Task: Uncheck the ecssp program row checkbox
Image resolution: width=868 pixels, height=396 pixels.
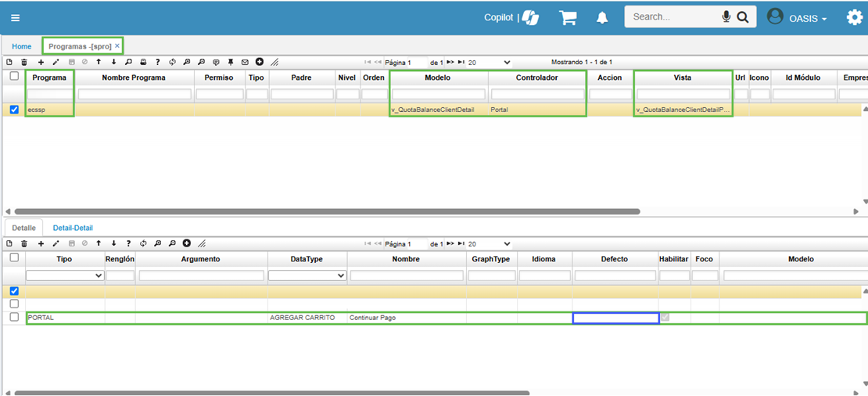Action: (x=14, y=110)
